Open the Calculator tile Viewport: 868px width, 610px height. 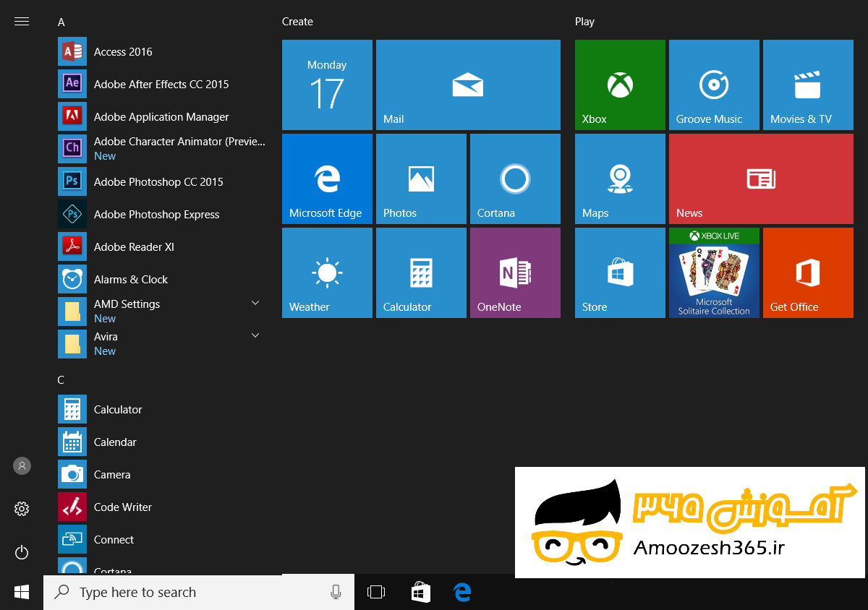click(421, 272)
